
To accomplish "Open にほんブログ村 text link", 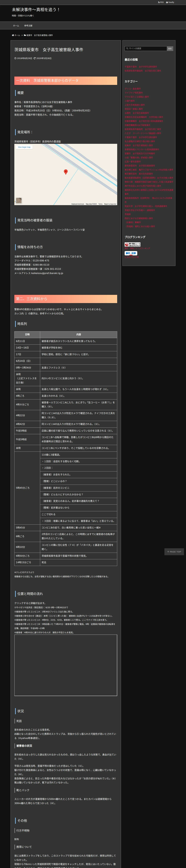I will click(132, 257).
